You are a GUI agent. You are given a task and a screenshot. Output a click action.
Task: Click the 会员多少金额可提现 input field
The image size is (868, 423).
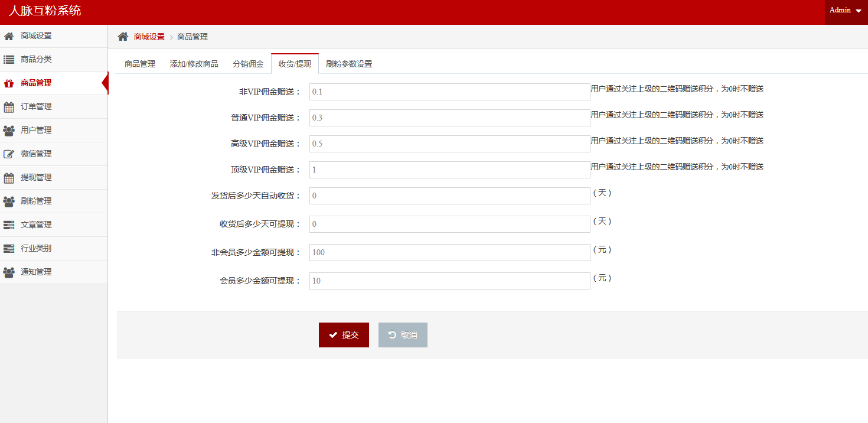coord(449,281)
